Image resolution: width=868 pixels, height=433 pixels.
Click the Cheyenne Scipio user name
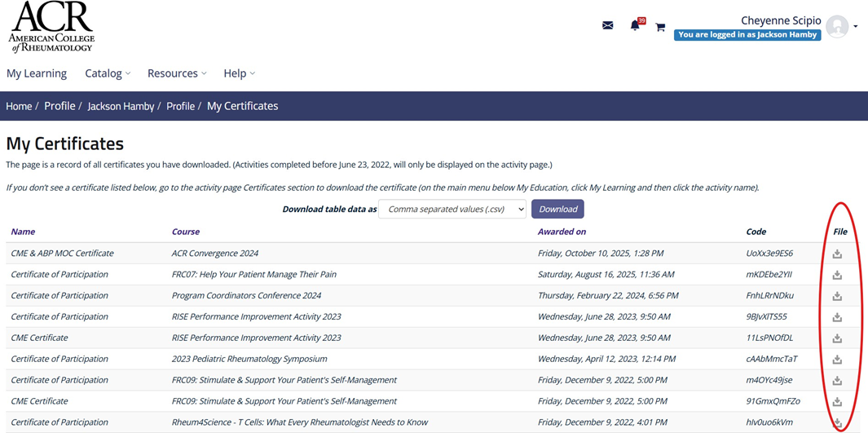(x=781, y=20)
